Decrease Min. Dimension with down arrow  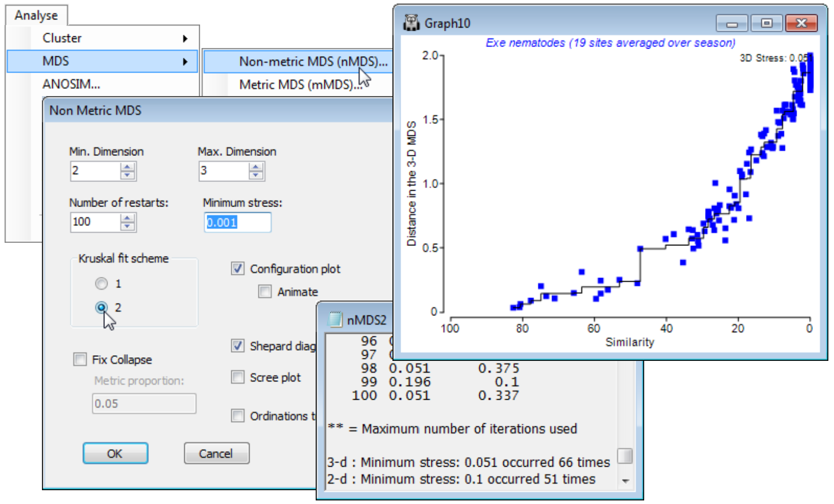[x=127, y=175]
